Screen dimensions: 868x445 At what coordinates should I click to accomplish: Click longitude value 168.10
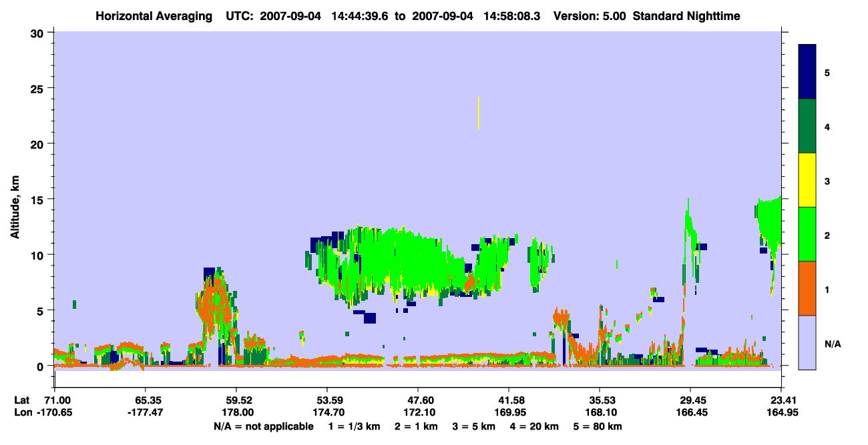coord(600,412)
